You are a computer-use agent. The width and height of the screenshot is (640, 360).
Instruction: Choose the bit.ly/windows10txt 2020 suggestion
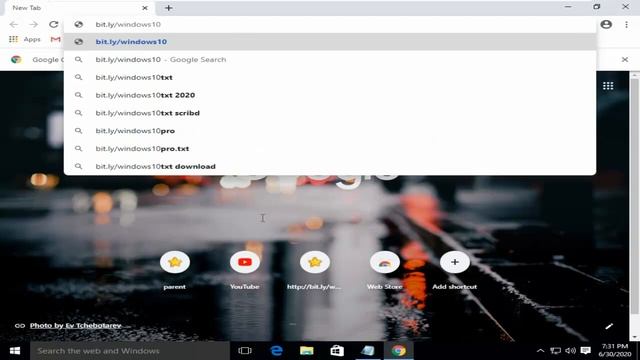click(x=330, y=95)
